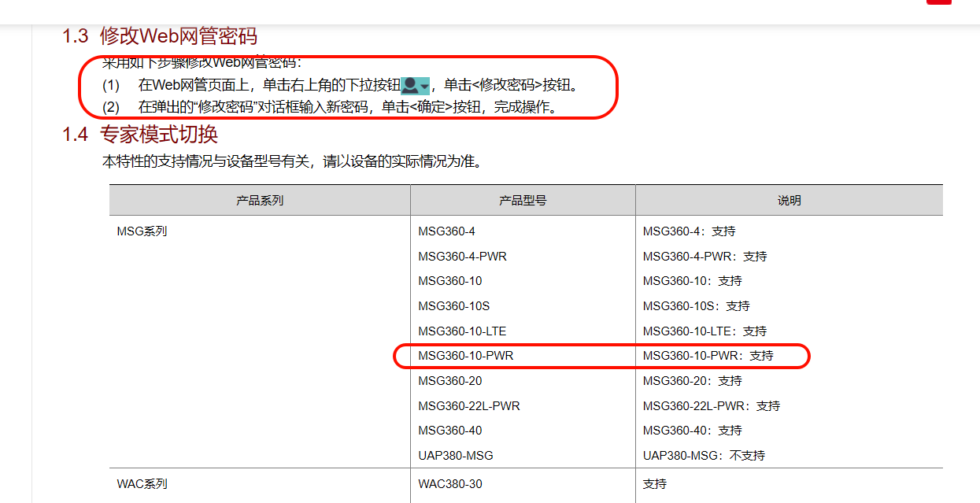The width and height of the screenshot is (980, 503).
Task: Click the 产品系列 column header
Action: click(x=260, y=201)
